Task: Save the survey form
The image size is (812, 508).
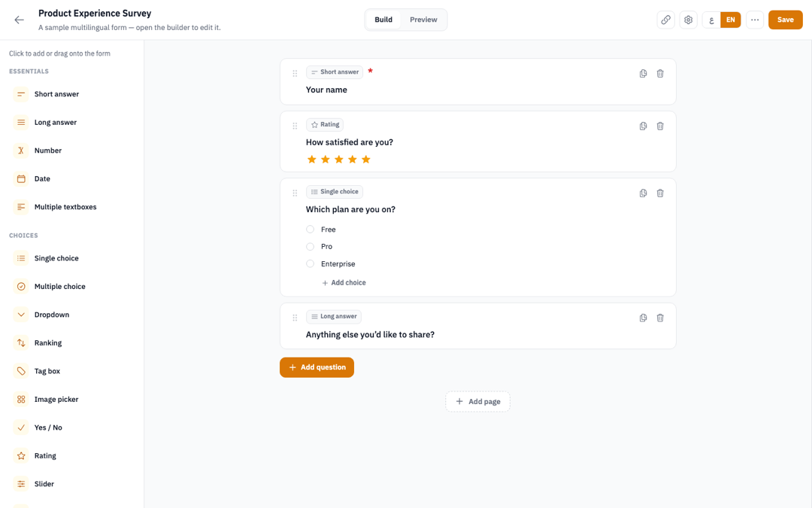Action: pos(785,20)
